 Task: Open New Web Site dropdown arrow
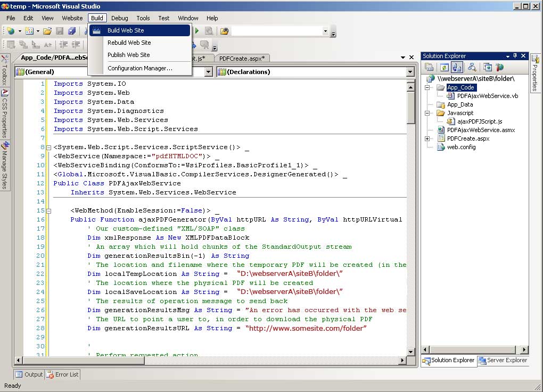pyautogui.click(x=20, y=31)
